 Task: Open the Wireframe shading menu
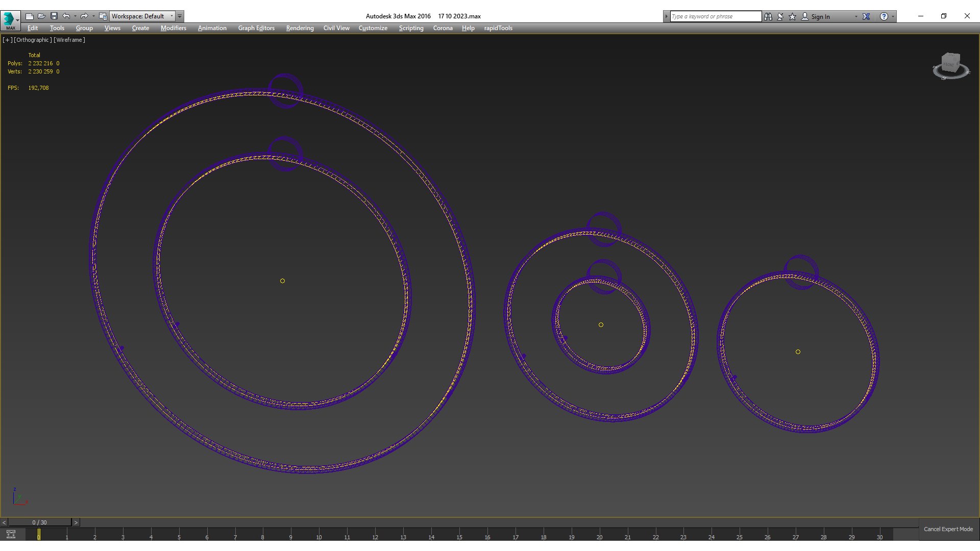tap(69, 40)
